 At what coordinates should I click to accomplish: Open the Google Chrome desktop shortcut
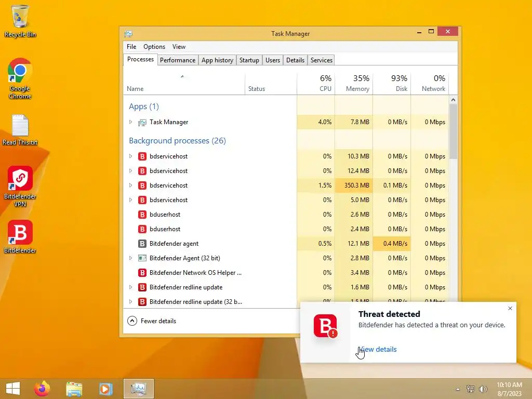tap(20, 79)
